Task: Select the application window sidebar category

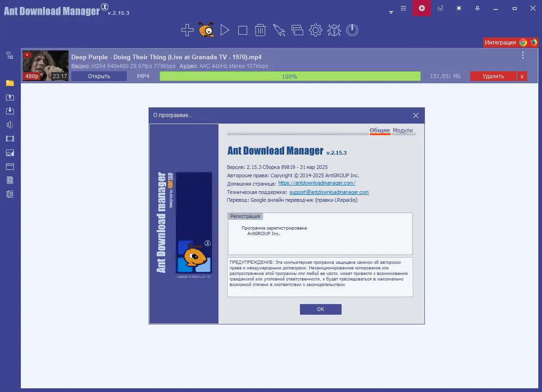Action: [x=10, y=167]
